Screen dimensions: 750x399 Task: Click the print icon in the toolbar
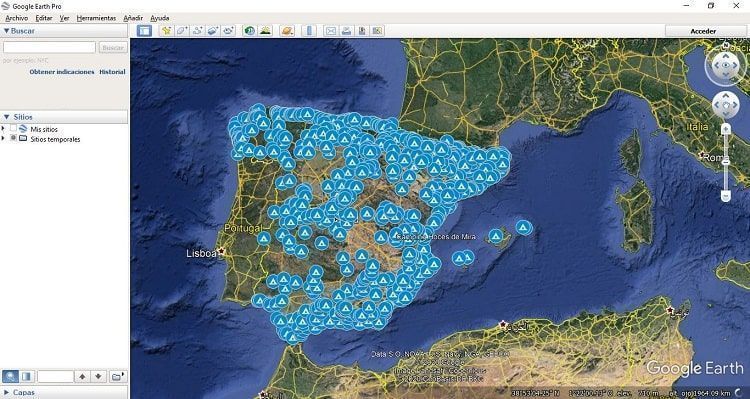tap(346, 31)
